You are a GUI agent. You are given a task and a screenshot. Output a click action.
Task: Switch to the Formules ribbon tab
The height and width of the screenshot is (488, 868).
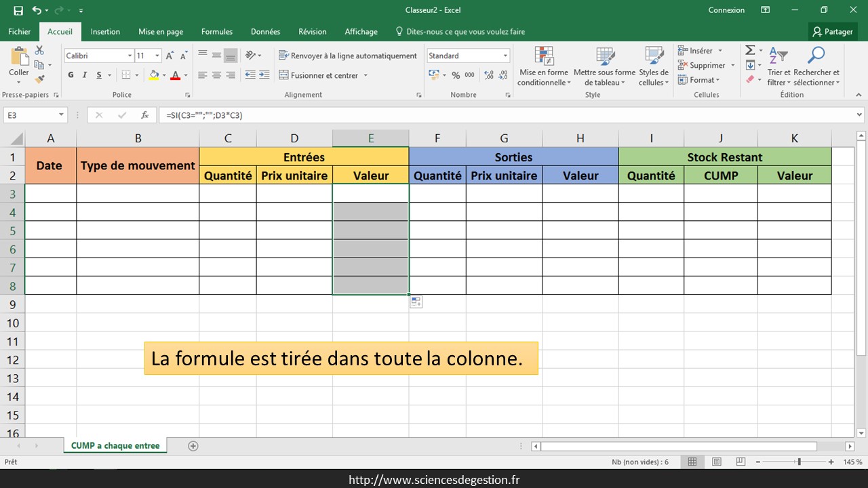point(217,32)
